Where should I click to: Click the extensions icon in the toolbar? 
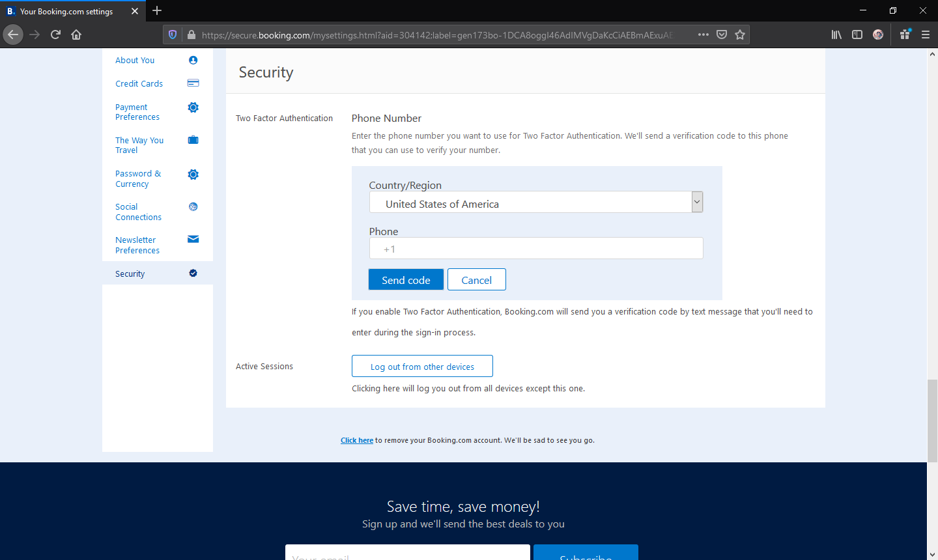(905, 35)
